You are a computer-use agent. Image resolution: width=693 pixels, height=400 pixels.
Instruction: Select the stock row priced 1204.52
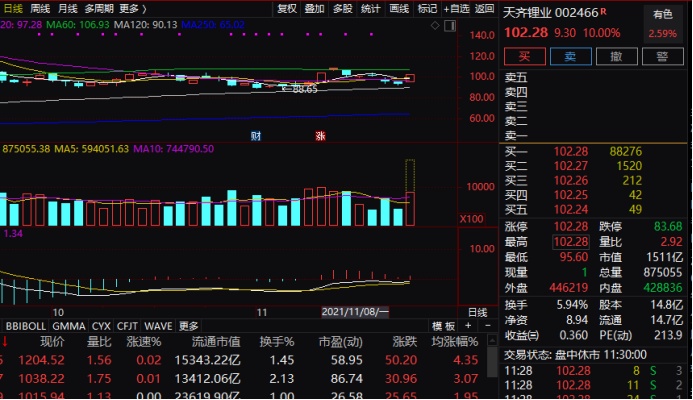[x=242, y=360]
